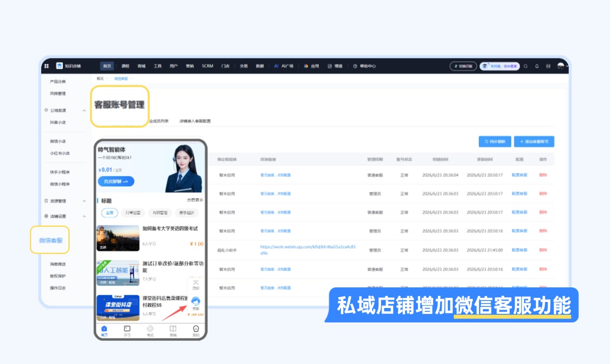Open the 抖音小店 sidebar item
The height and width of the screenshot is (364, 610).
(58, 122)
